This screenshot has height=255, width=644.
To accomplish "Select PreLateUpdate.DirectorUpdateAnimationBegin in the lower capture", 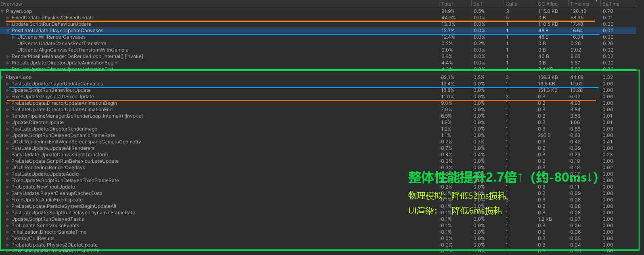I will coord(318,103).
